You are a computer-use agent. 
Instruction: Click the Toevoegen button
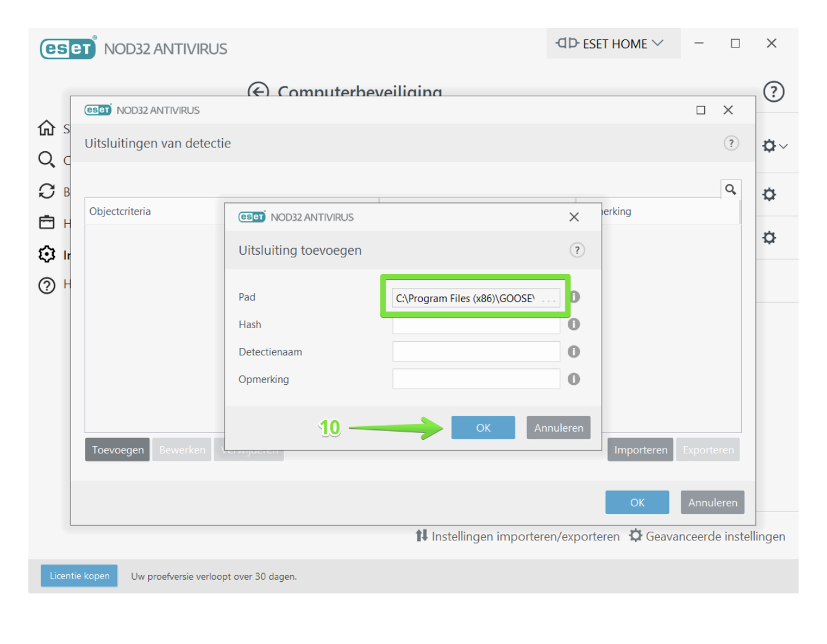117,450
